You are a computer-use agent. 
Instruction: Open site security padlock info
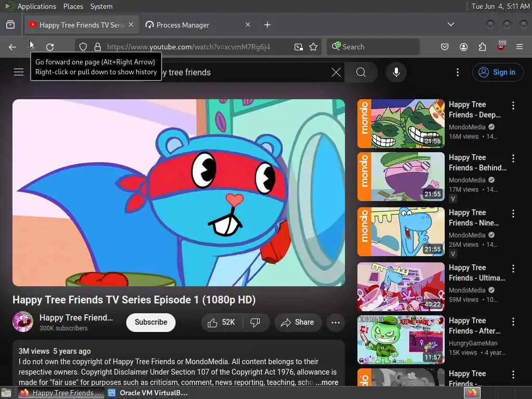pos(98,47)
